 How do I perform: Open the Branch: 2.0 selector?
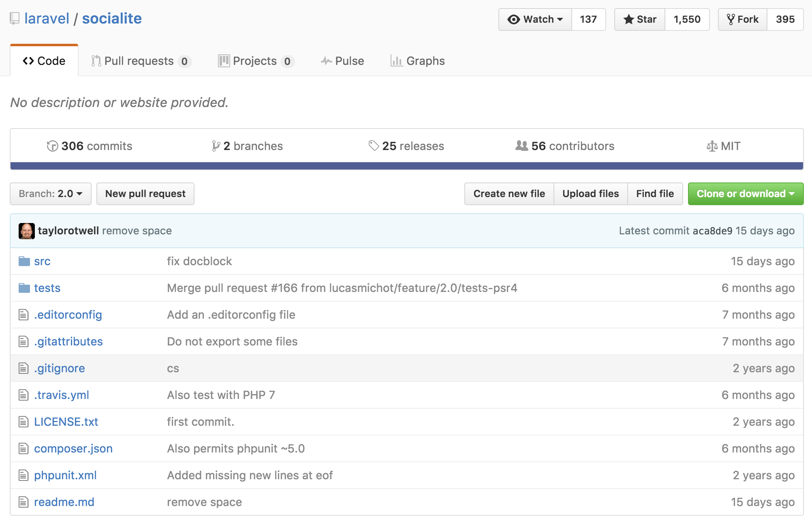coord(51,194)
